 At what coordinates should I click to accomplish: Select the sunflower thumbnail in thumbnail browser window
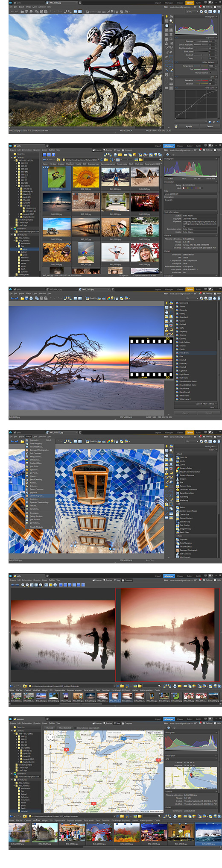click(x=86, y=177)
